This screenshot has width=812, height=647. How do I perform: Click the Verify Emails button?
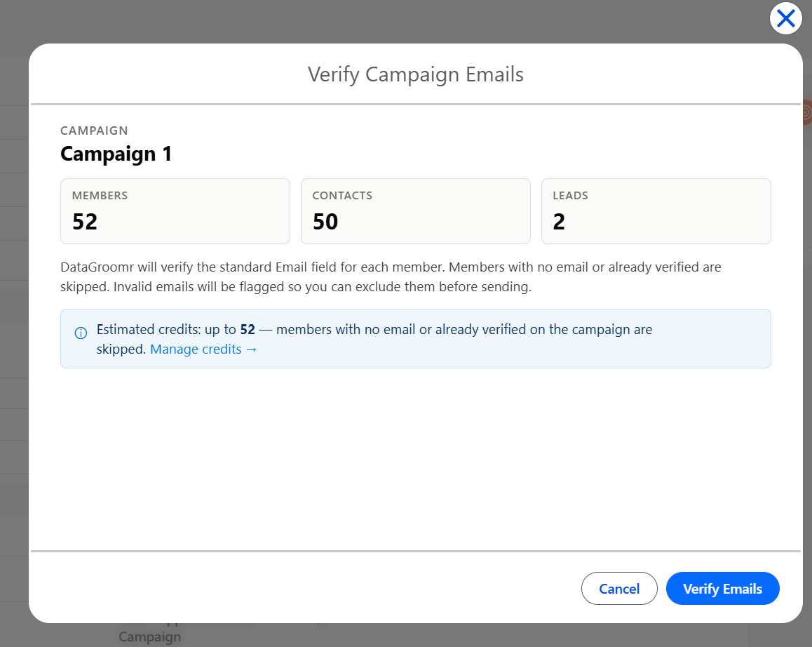[722, 589]
